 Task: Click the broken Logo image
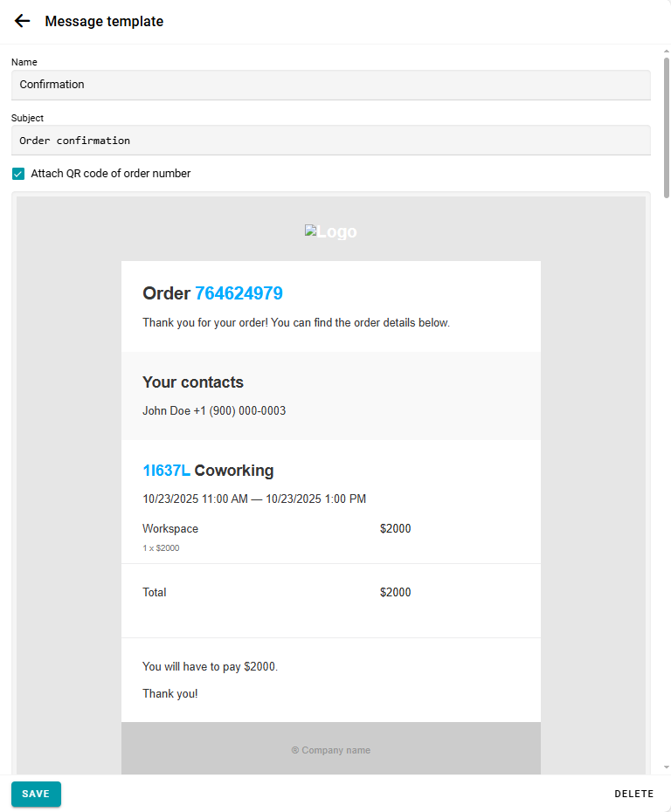330,231
